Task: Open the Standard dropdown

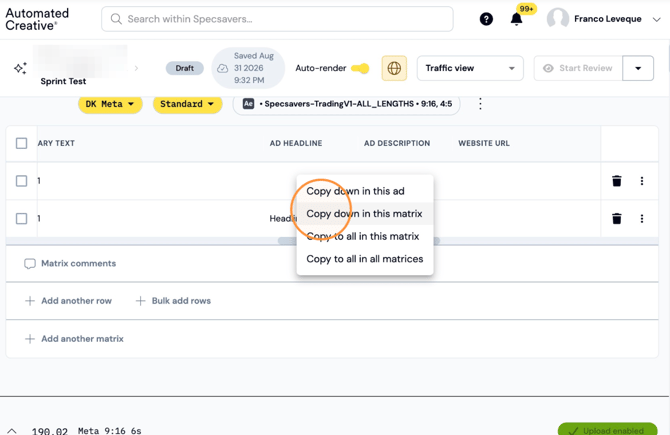Action: click(x=187, y=104)
